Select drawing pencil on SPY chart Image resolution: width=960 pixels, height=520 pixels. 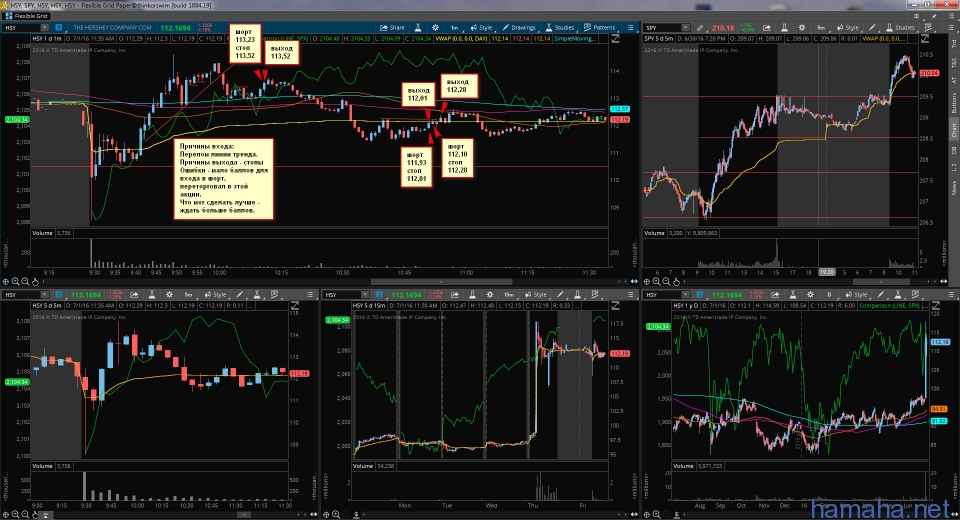tap(872, 28)
